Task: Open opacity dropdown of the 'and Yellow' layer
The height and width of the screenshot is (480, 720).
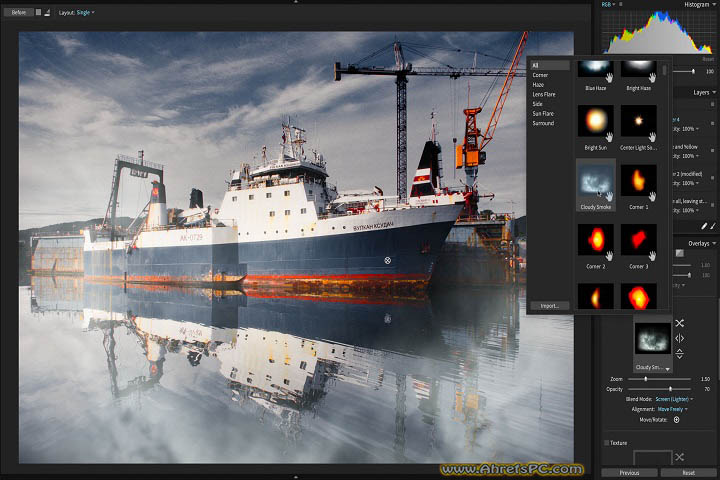Action: tap(690, 156)
